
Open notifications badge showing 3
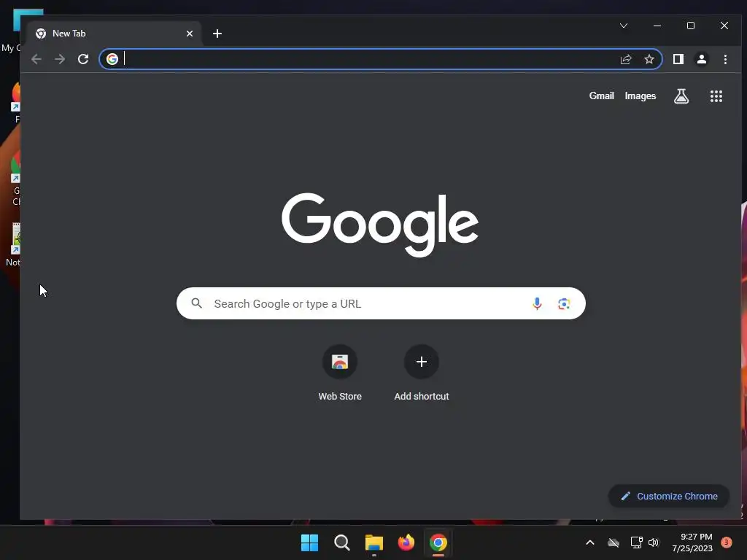(727, 542)
